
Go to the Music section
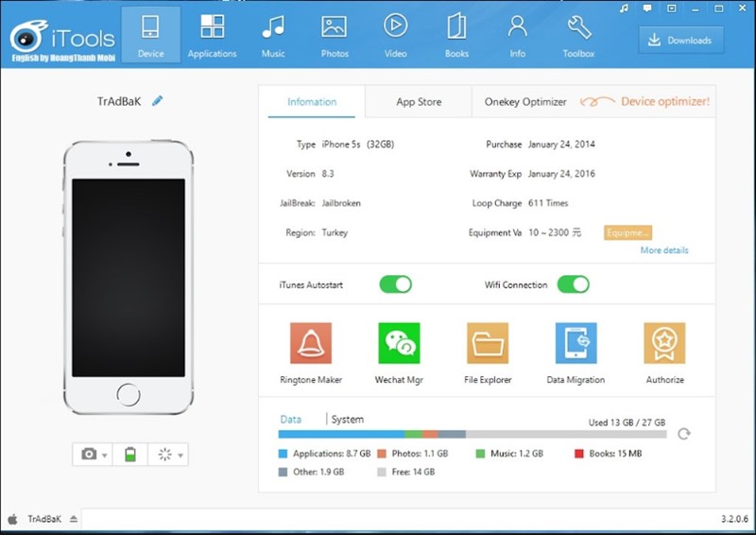click(x=273, y=35)
